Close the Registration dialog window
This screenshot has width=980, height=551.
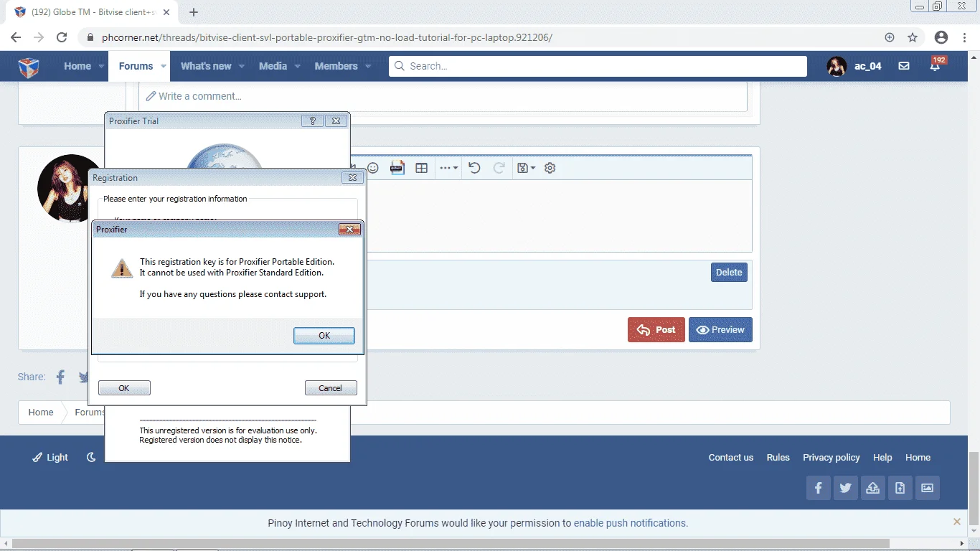point(352,178)
